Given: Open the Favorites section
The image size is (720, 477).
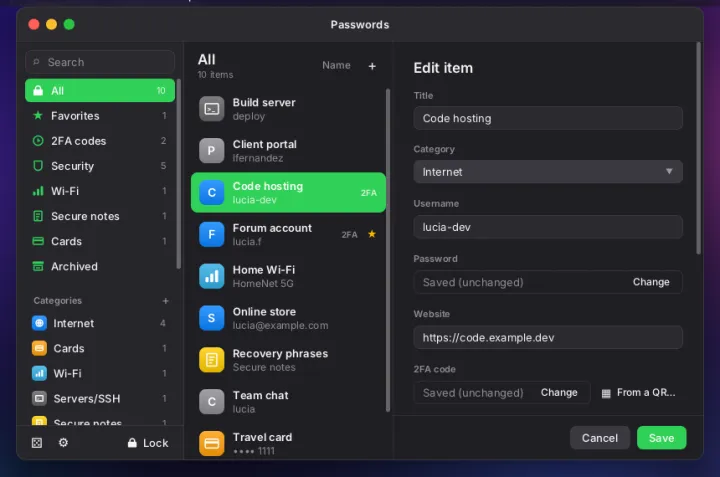Looking at the screenshot, I should tap(100, 116).
